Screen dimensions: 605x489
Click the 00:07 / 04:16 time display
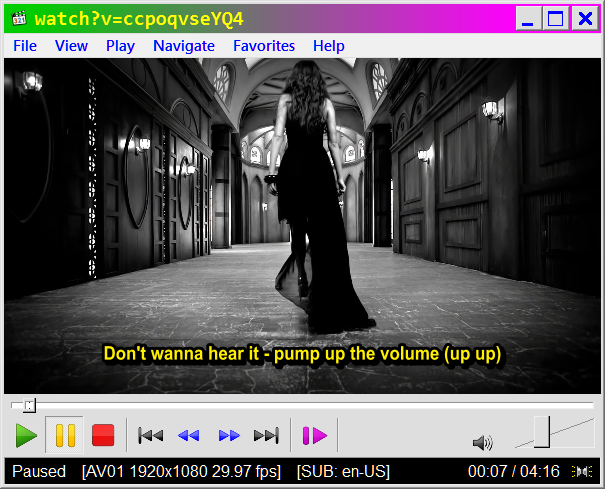point(514,471)
